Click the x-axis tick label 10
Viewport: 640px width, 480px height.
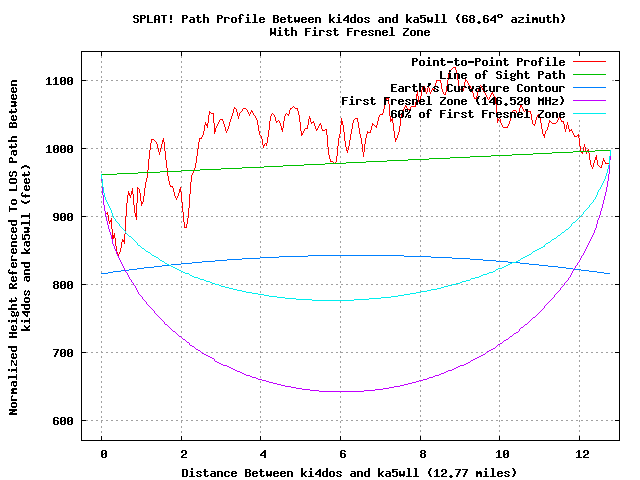(502, 454)
